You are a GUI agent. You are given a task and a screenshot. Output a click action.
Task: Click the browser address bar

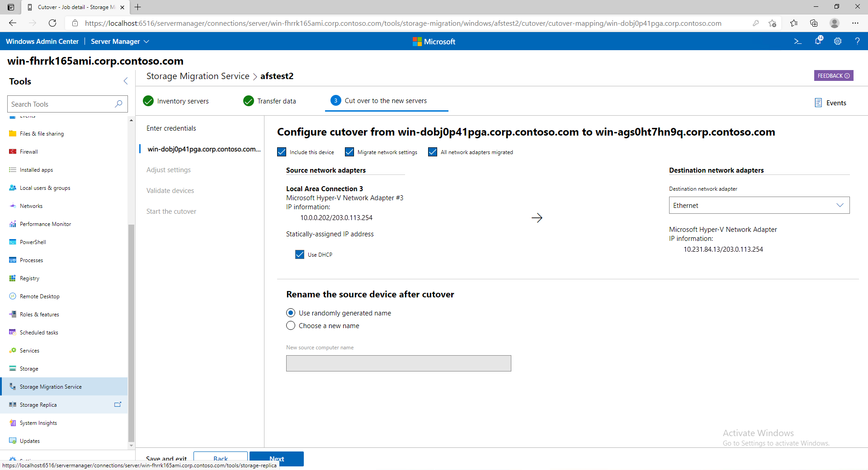coord(403,23)
